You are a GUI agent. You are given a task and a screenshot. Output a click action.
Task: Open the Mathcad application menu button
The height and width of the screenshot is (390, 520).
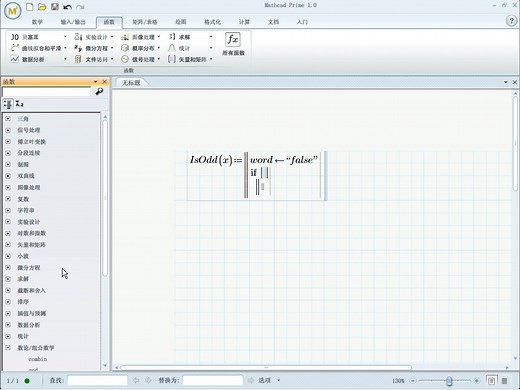point(13,11)
